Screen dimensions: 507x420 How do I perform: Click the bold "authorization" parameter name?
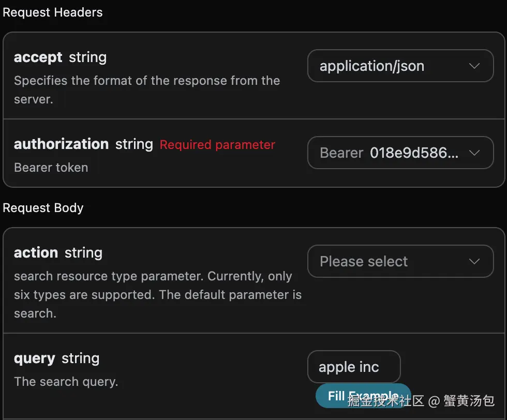tap(61, 144)
